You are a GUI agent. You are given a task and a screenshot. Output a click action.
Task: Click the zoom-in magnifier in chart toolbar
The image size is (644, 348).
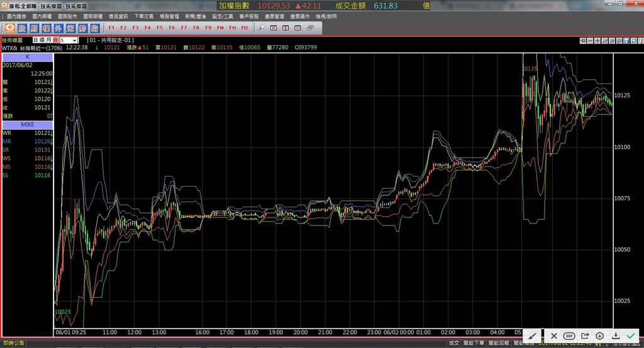click(x=612, y=41)
